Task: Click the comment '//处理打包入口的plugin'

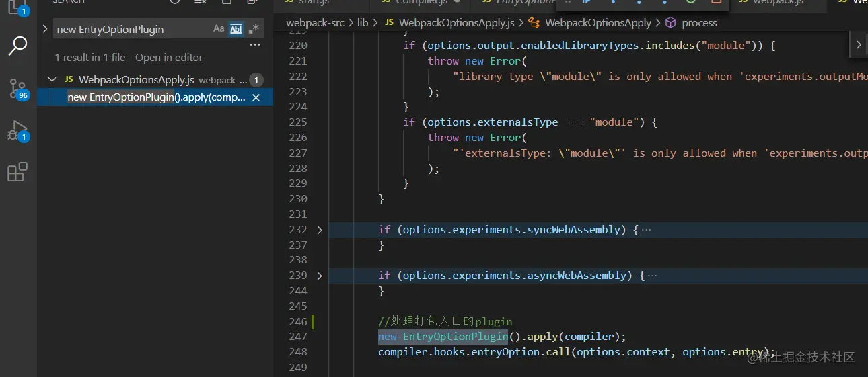Action: click(x=445, y=321)
